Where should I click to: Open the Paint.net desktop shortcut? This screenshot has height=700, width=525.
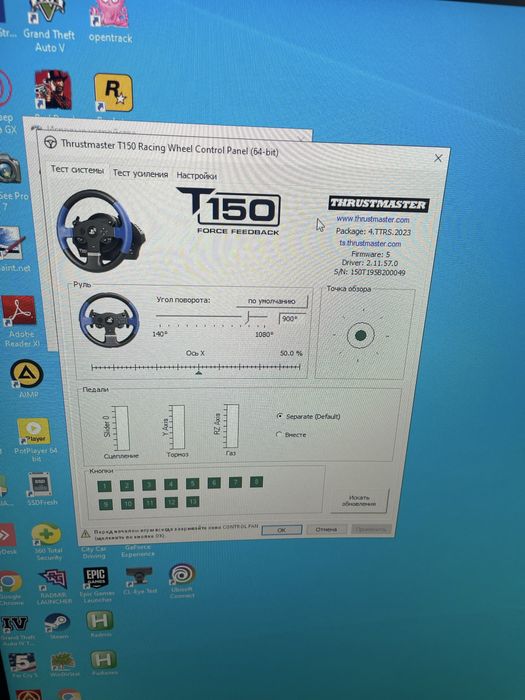pyautogui.click(x=12, y=250)
